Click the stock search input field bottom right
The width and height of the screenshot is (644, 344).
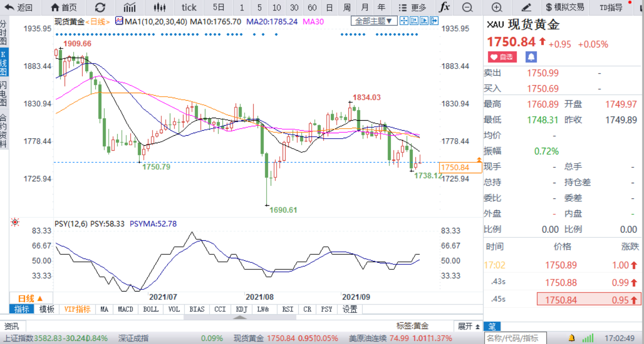tap(514, 338)
